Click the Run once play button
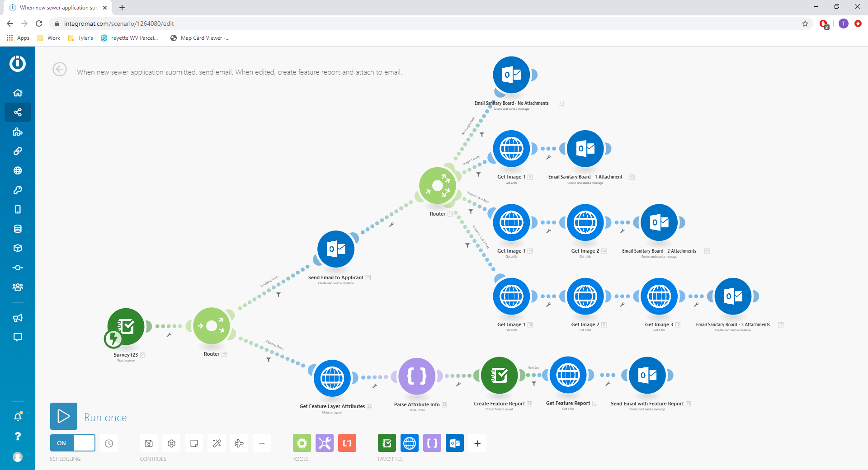This screenshot has width=868, height=470. 64,416
